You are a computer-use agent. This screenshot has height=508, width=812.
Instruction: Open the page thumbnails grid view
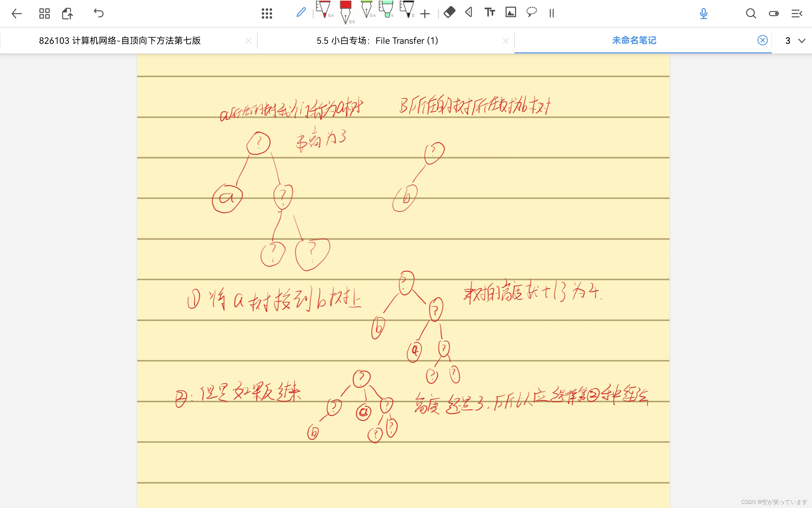pyautogui.click(x=44, y=13)
